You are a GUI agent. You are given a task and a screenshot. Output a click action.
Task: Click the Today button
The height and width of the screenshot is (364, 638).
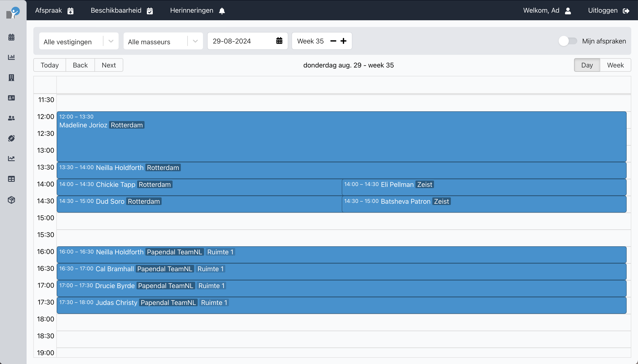point(49,65)
